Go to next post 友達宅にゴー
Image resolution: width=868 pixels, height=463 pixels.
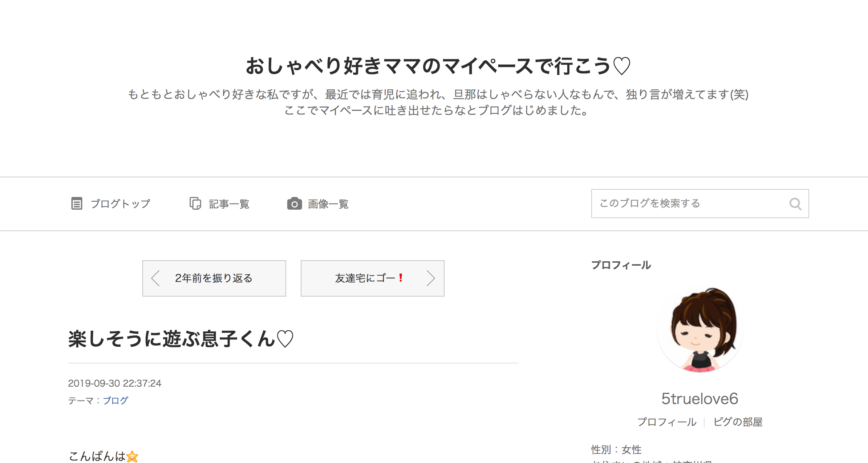(373, 278)
